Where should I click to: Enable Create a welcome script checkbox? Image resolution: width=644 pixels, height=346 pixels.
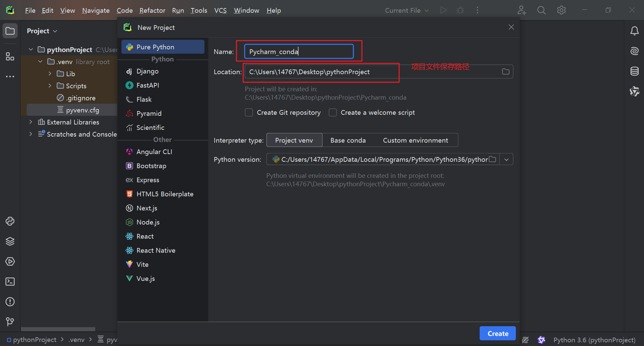333,112
